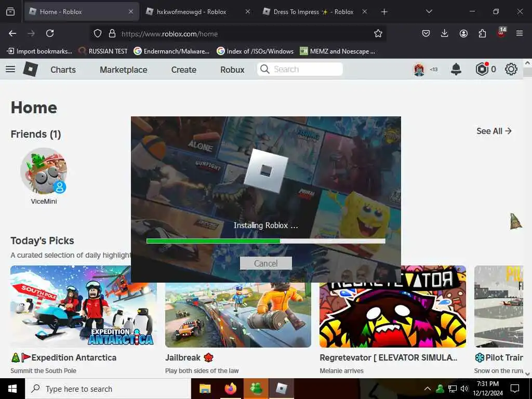This screenshot has width=532, height=399.
Task: Open the Firefox tab history panel
Action: [10, 12]
